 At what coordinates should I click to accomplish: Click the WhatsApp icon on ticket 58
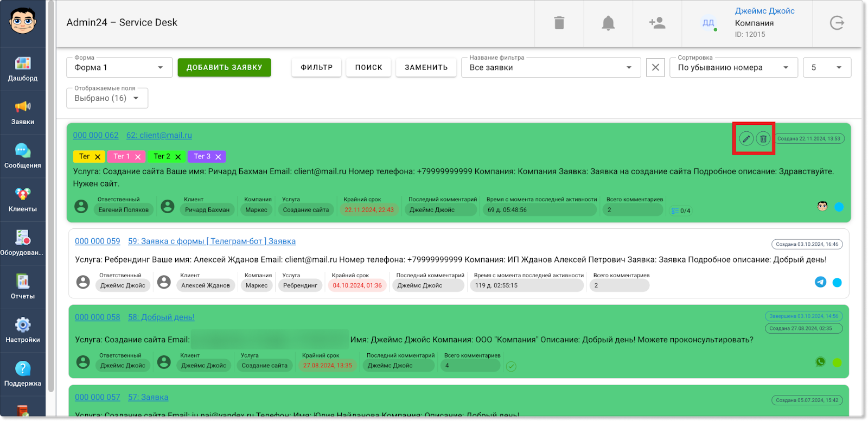tap(821, 362)
